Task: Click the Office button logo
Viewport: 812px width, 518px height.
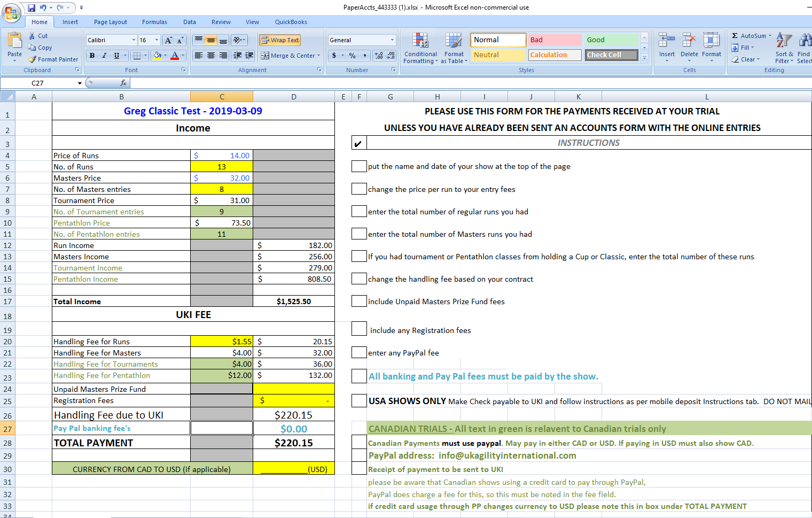Action: pos(11,13)
